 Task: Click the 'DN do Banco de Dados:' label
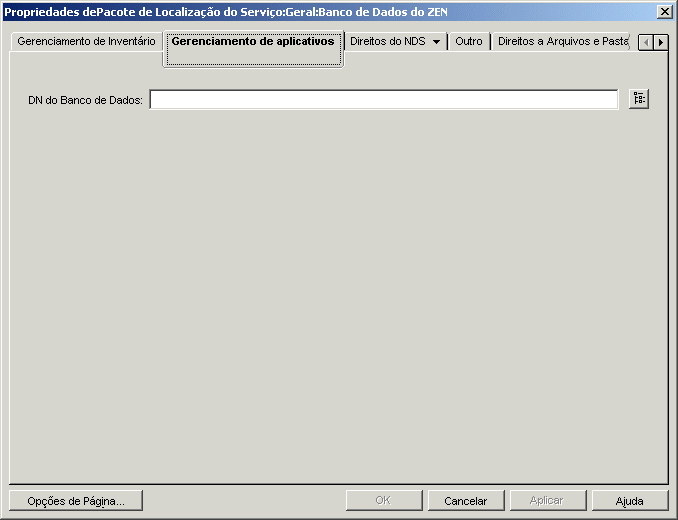coord(85,100)
